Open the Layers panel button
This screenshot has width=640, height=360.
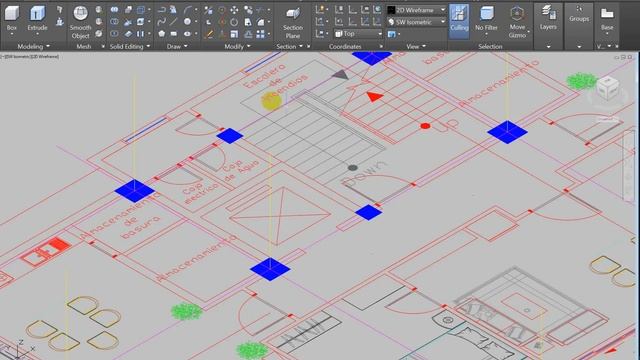tap(548, 18)
